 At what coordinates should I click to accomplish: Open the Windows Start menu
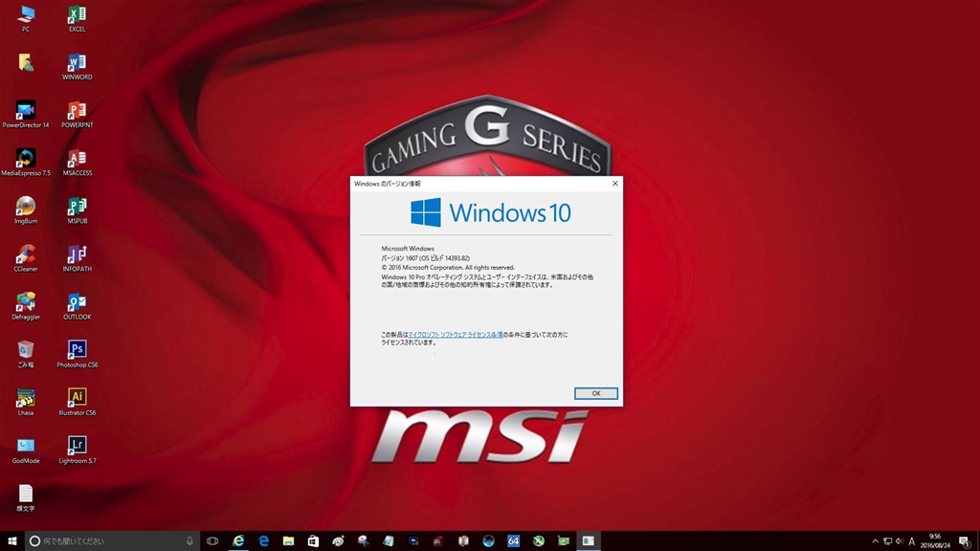(x=11, y=541)
